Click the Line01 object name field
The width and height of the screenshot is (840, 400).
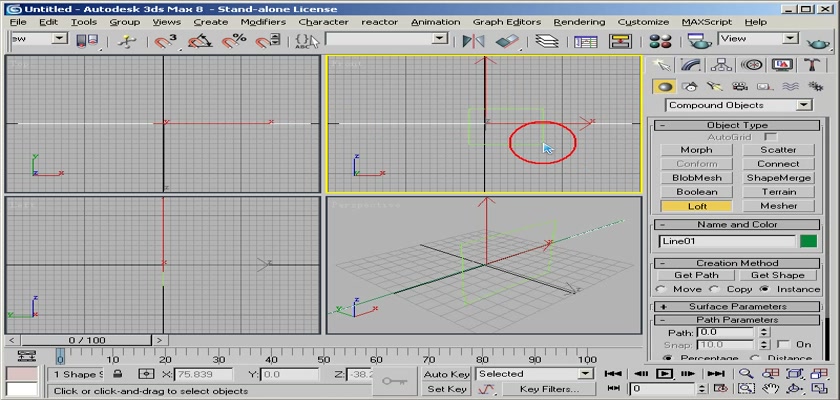[727, 241]
